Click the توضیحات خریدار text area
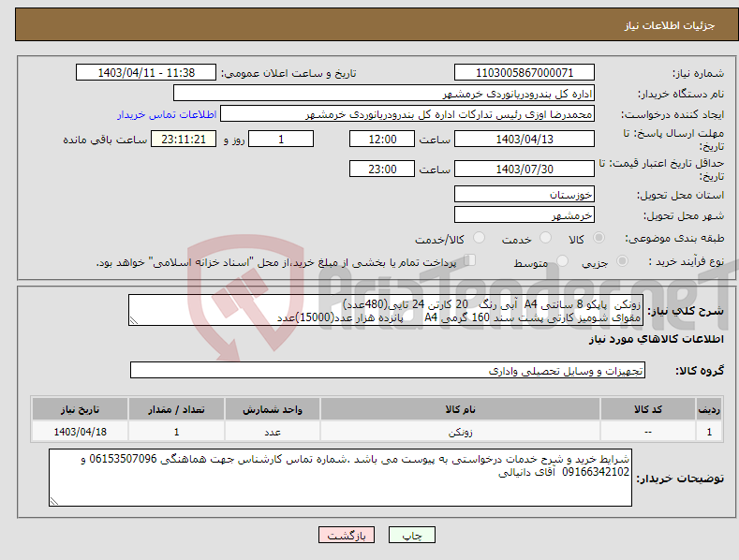 click(340, 478)
